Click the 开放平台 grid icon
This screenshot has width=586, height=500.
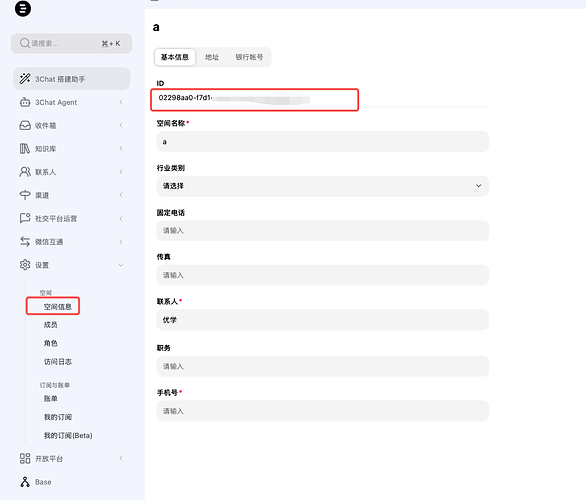pos(25,458)
